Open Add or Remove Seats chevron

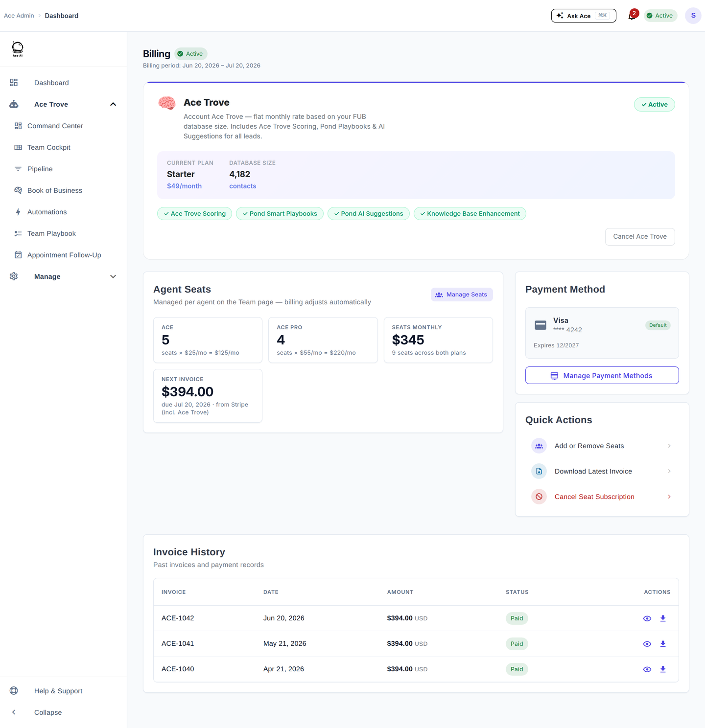669,446
